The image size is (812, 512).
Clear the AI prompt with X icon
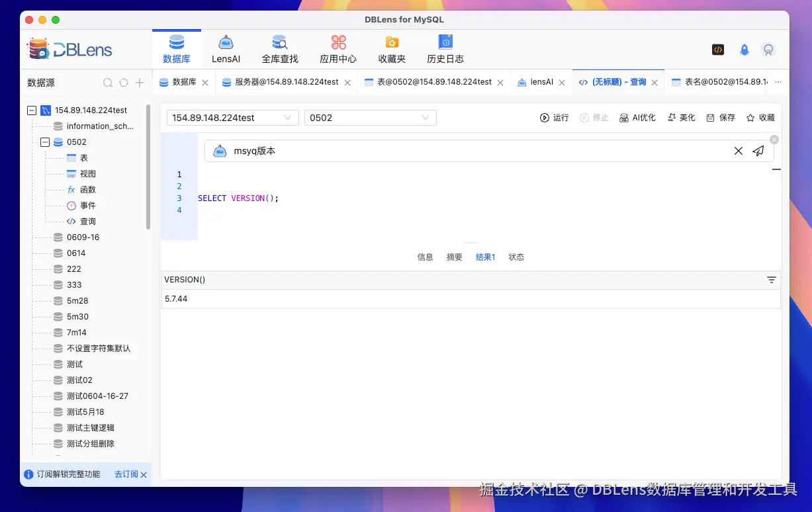tap(739, 151)
